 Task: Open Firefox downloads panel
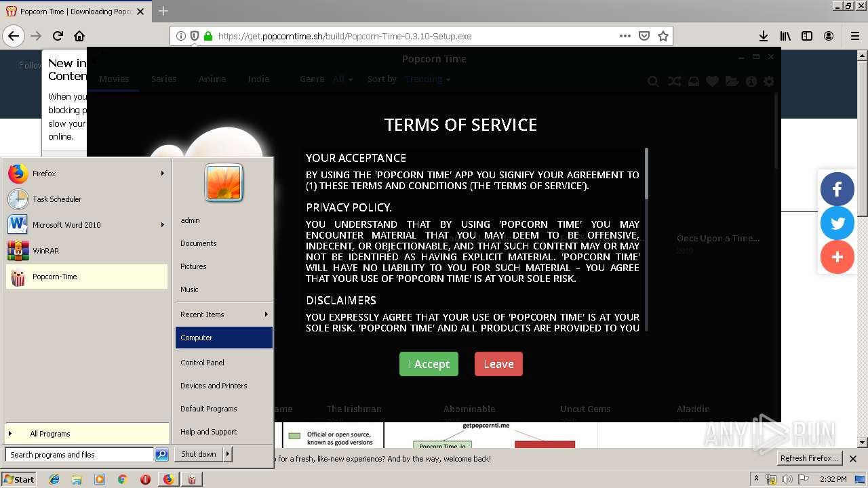point(763,36)
